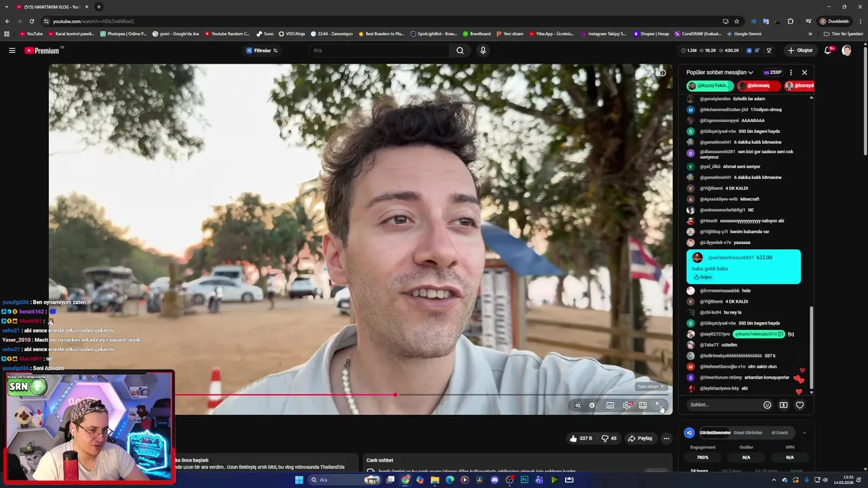Open the emoji picker in chat
Viewport: 868px width, 488px height.
768,405
